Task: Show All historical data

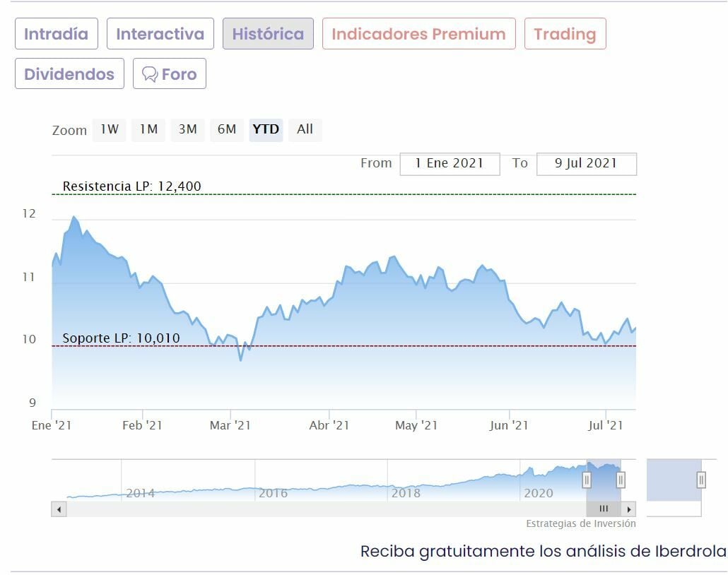Action: [x=305, y=129]
